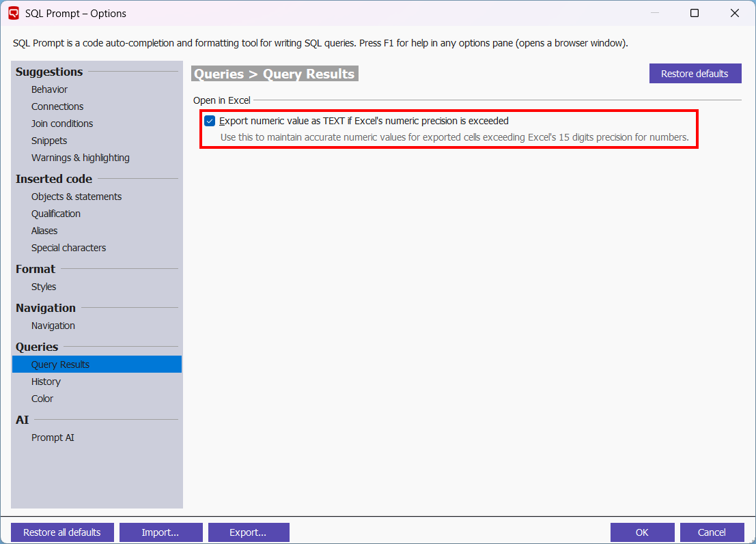756x544 pixels.
Task: Click the Inserted code section heading
Action: [x=54, y=179]
